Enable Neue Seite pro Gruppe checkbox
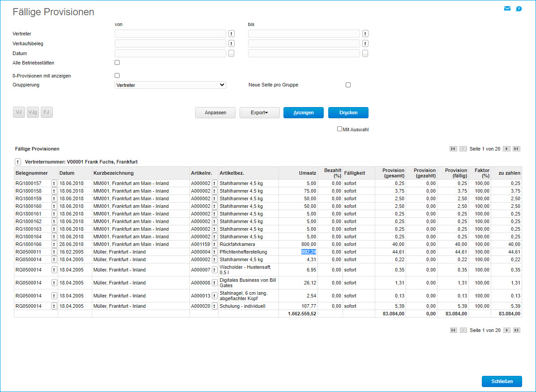Screen dimensions: 536x392 [348, 85]
